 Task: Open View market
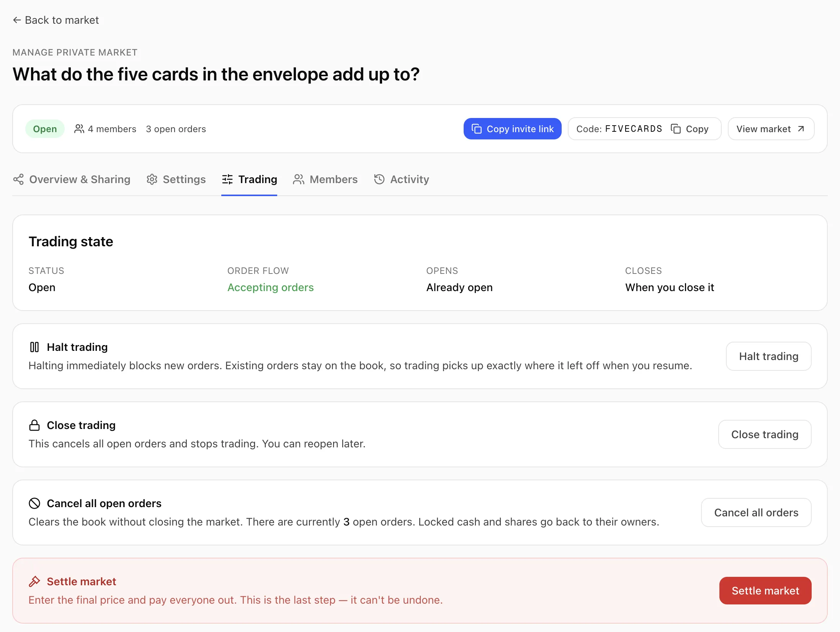click(x=771, y=129)
